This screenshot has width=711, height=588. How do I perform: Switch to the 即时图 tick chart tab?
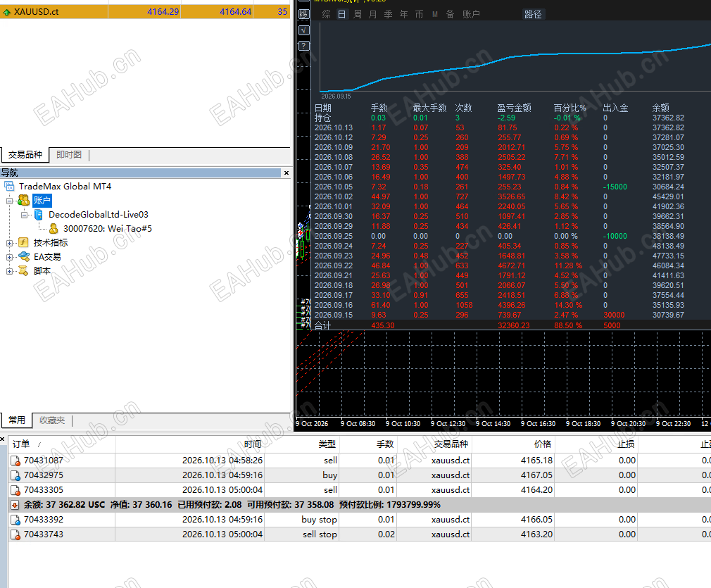click(69, 155)
